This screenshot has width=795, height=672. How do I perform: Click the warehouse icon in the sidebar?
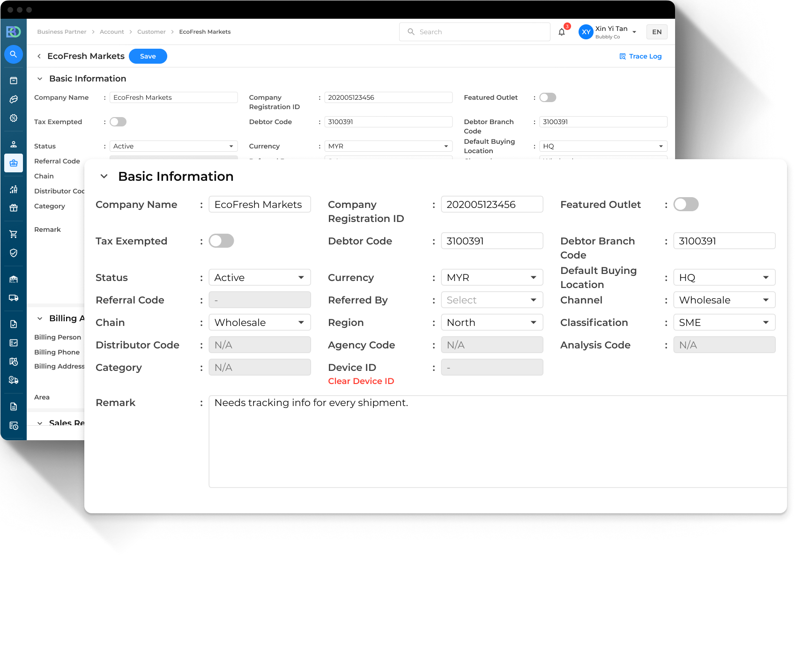click(14, 279)
